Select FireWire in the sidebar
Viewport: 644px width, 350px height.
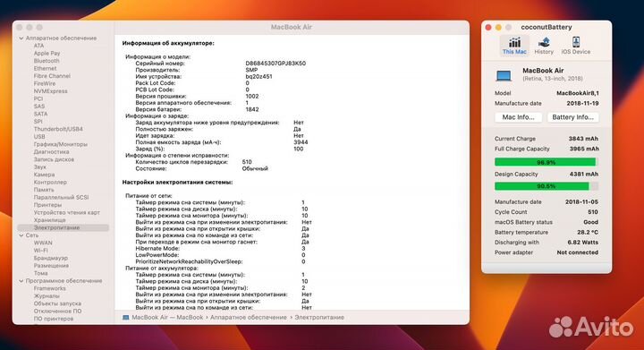[x=45, y=84]
